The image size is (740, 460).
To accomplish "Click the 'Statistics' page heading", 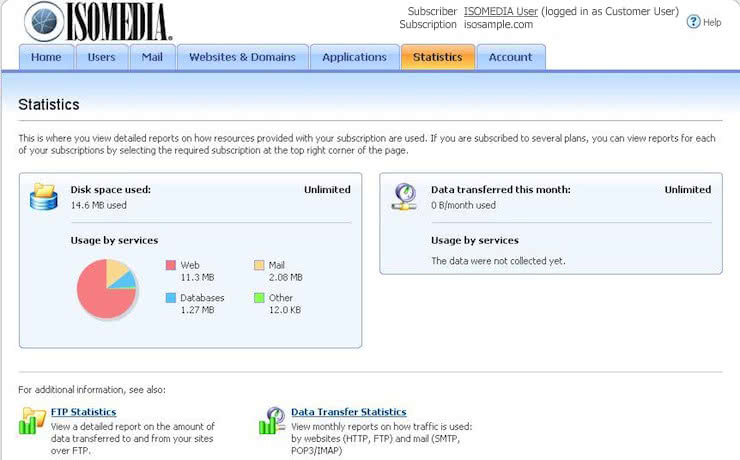I will point(49,104).
